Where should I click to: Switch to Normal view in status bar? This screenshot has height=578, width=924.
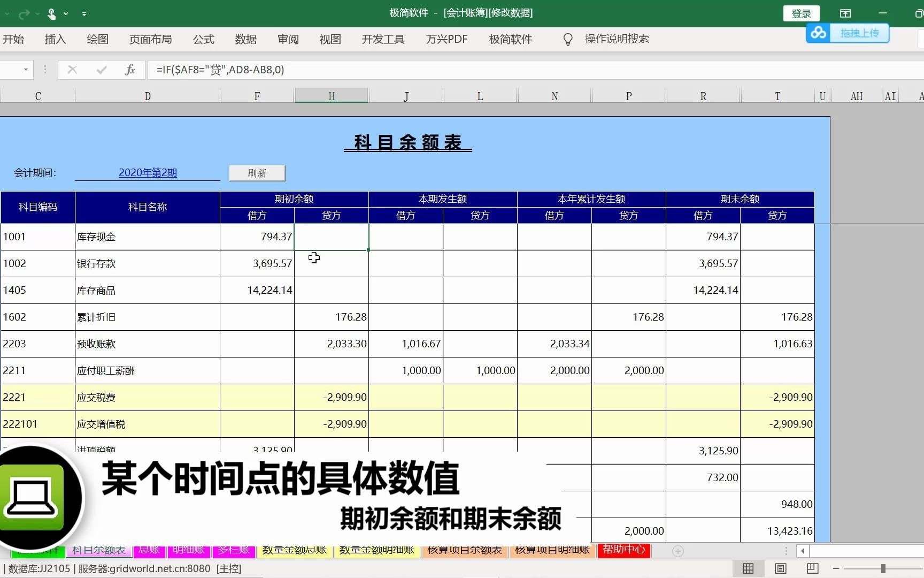(748, 568)
